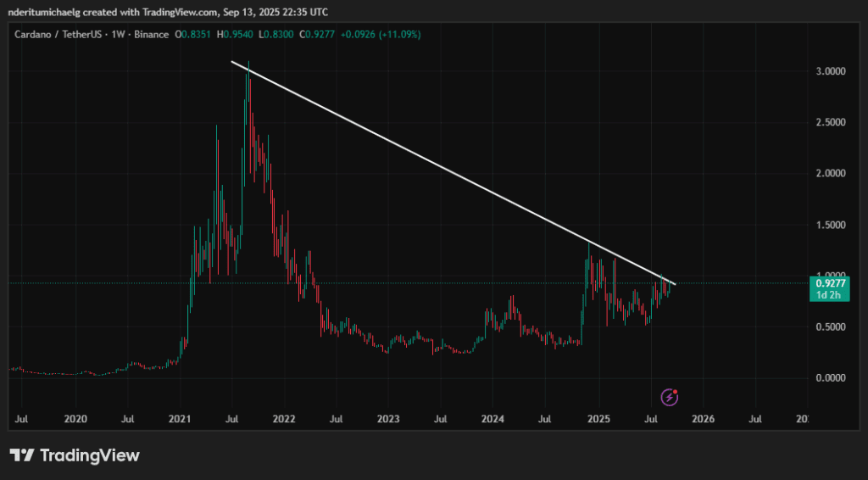868x480 pixels.
Task: Click the 2.5000 price axis label
Action: coord(831,122)
